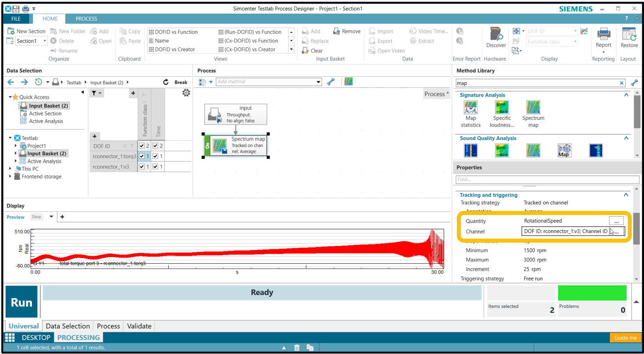This screenshot has height=354, width=644.
Task: Click the Clear input basket button
Action: pyautogui.click(x=312, y=50)
